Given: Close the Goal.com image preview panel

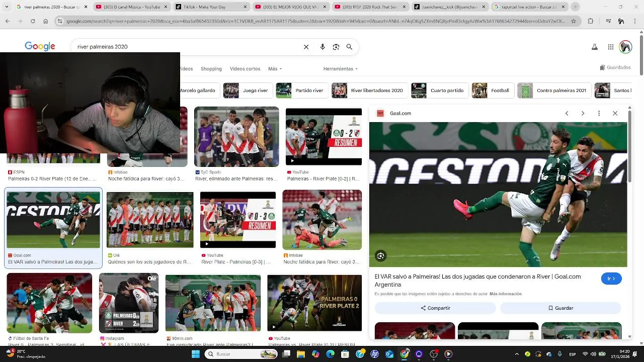Looking at the screenshot, I should pyautogui.click(x=615, y=113).
